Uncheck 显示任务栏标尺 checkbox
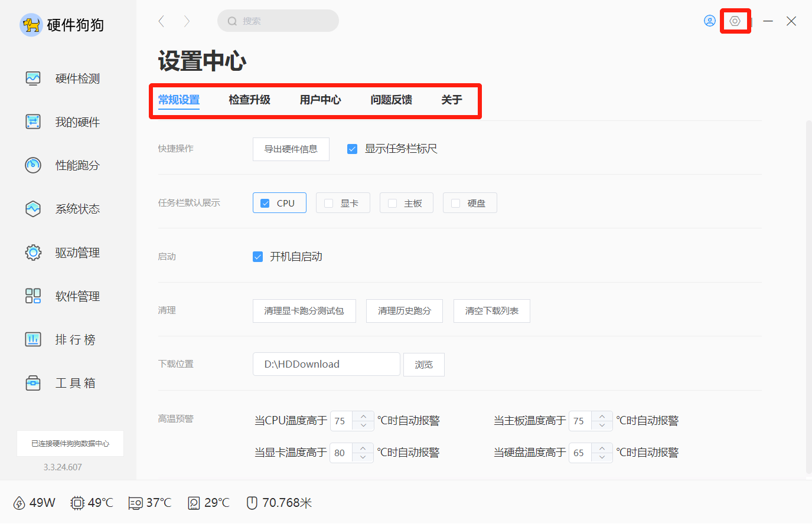812x524 pixels. pos(352,149)
